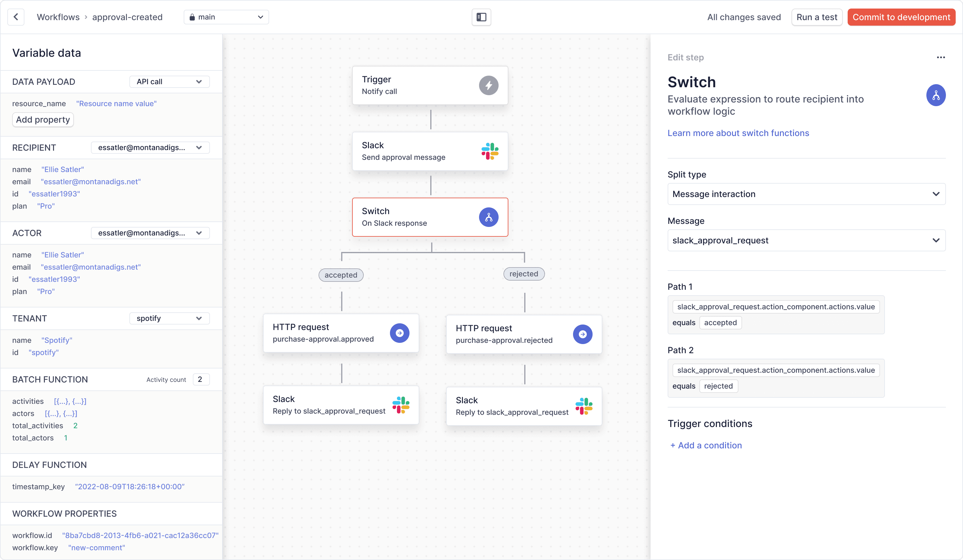963x560 pixels.
Task: Open Learn more about switch functions
Action: point(738,133)
